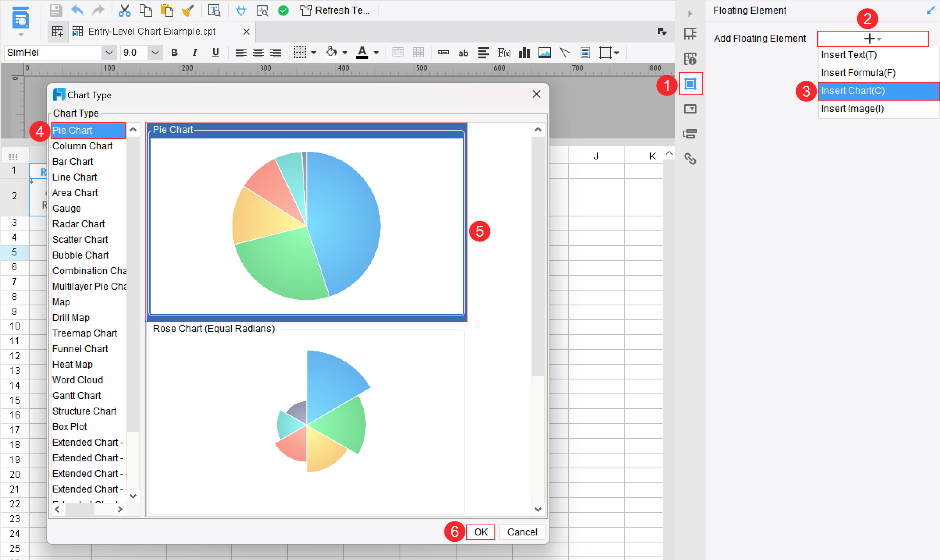The width and height of the screenshot is (940, 560).
Task: Click the Cut scissors icon
Action: (124, 11)
